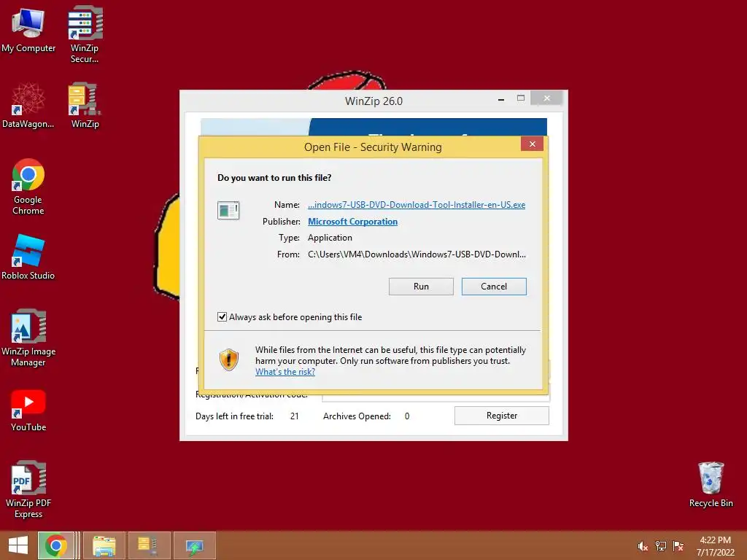Open WinZip PDF Express shortcut

[x=28, y=489]
